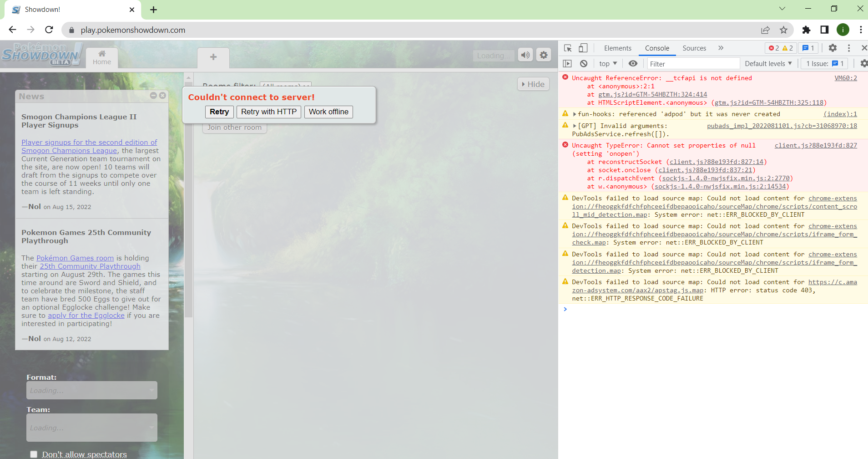This screenshot has height=459, width=868.
Task: Switch to the Console tab
Action: tap(657, 48)
